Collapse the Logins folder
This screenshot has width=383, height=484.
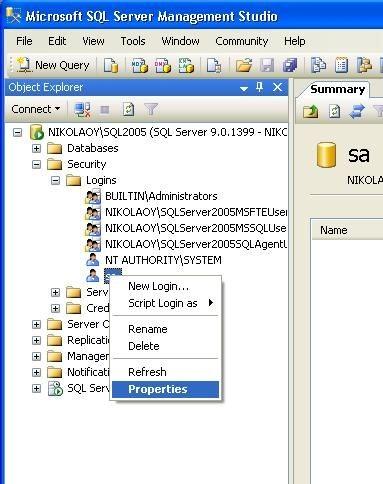pyautogui.click(x=55, y=180)
